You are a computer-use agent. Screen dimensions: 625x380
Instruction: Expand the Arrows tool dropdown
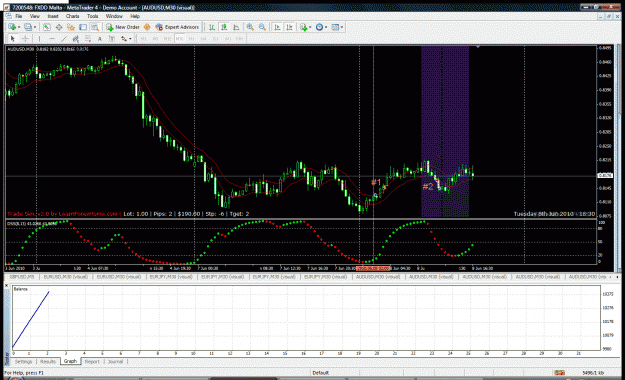pyautogui.click(x=130, y=39)
